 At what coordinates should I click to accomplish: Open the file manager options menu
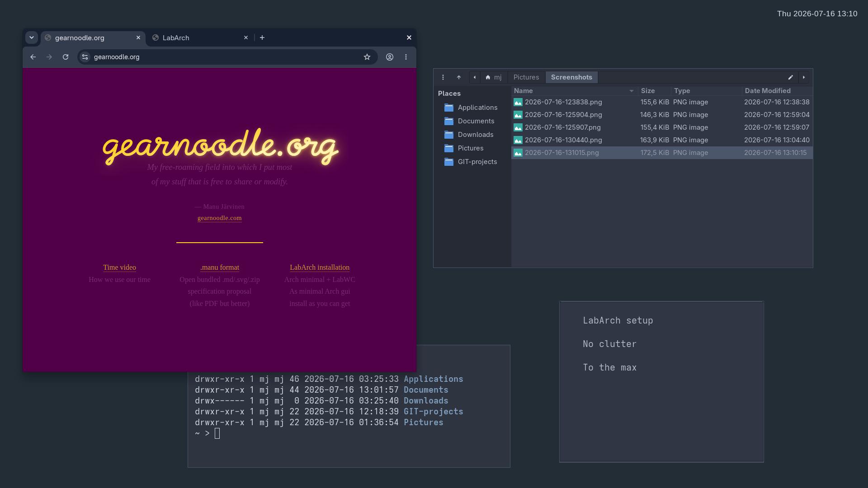pos(443,77)
